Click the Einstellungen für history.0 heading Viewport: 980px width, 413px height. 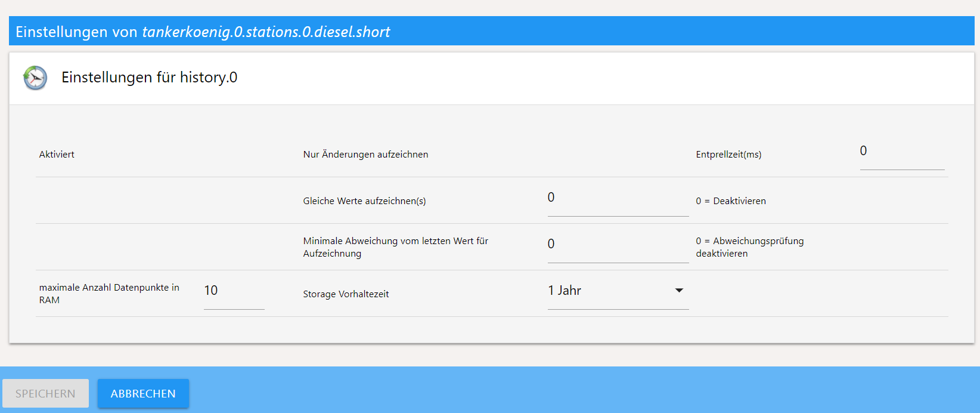pyautogui.click(x=149, y=78)
